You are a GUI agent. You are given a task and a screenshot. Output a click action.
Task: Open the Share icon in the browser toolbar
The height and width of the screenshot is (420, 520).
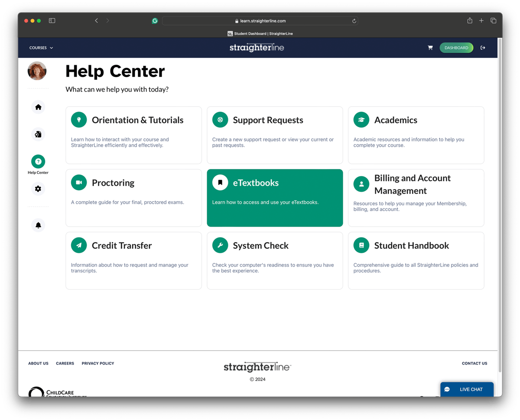click(x=470, y=20)
